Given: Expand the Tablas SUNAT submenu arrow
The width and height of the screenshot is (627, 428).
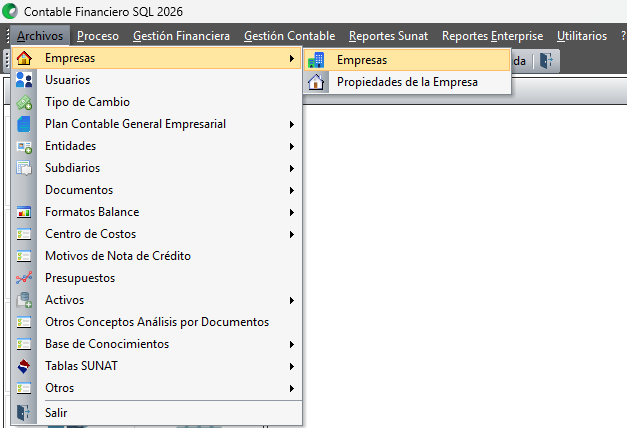Looking at the screenshot, I should click(x=292, y=366).
